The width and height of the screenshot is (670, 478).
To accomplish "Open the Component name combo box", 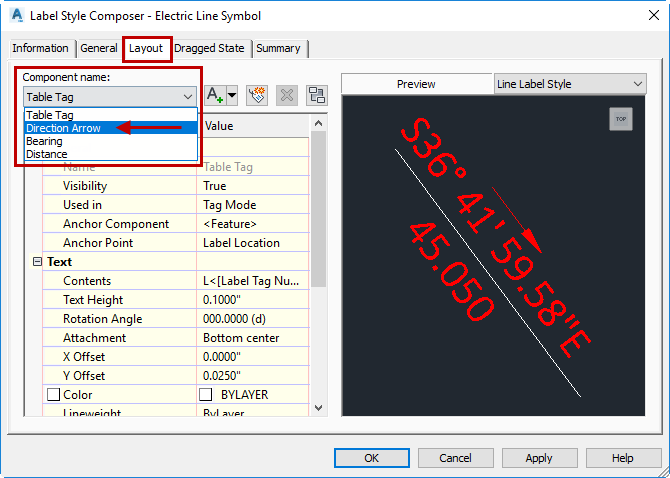I will click(x=110, y=97).
